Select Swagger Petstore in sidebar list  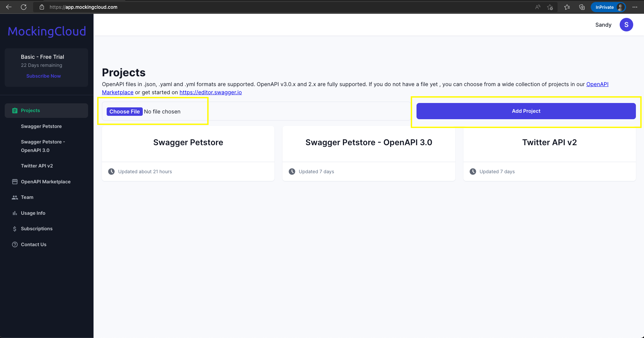[x=41, y=126]
